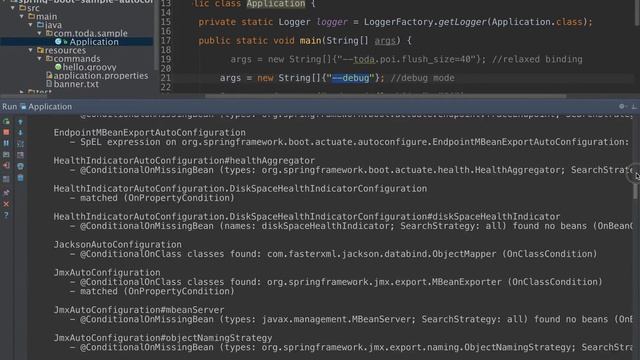
Task: Click "JmxAutoConfiguration#objectNamingStrategy" in console
Action: [x=163, y=338]
